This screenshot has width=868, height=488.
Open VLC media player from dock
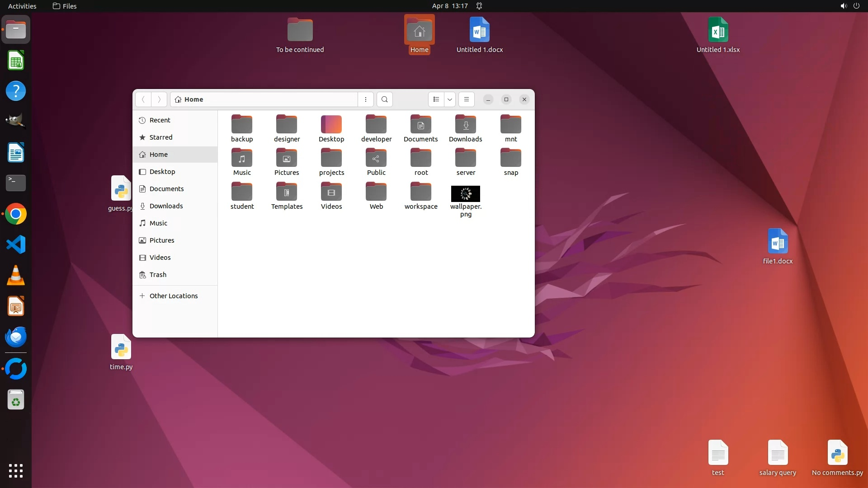pos(16,276)
